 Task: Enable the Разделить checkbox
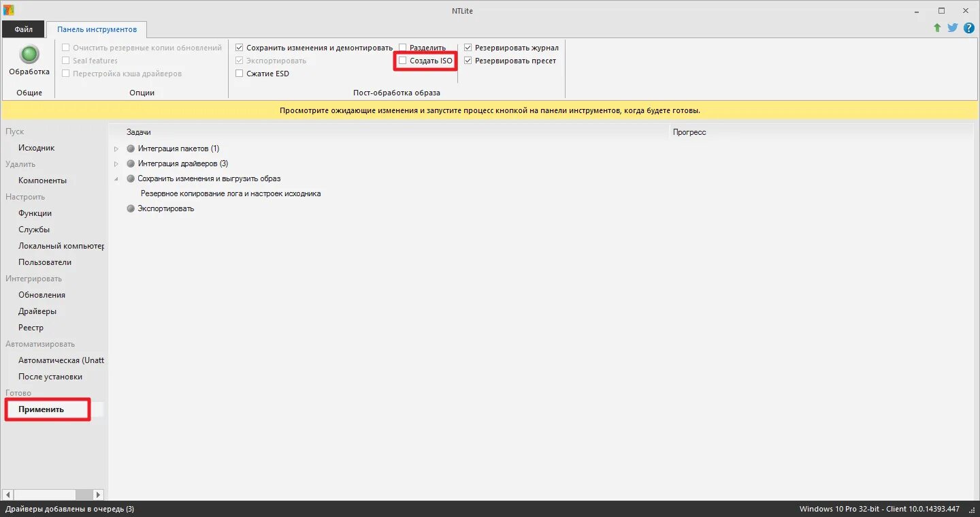pyautogui.click(x=402, y=48)
